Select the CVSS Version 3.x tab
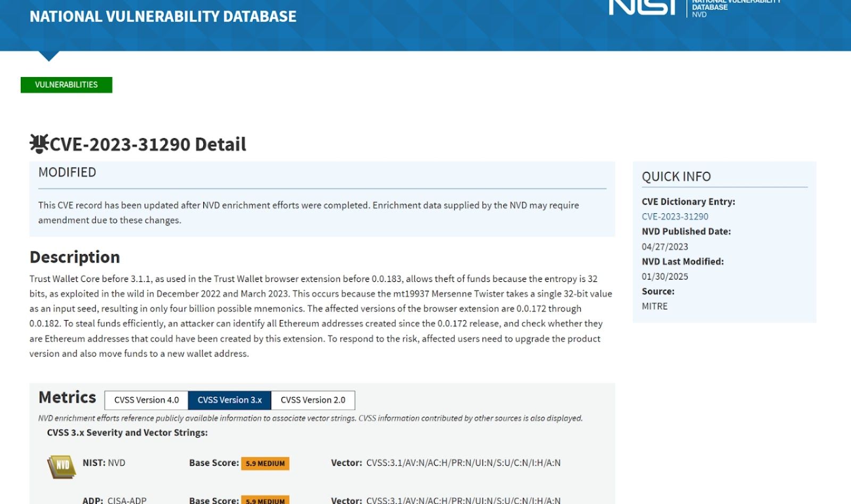Screen dimensions: 851x504 [230, 400]
